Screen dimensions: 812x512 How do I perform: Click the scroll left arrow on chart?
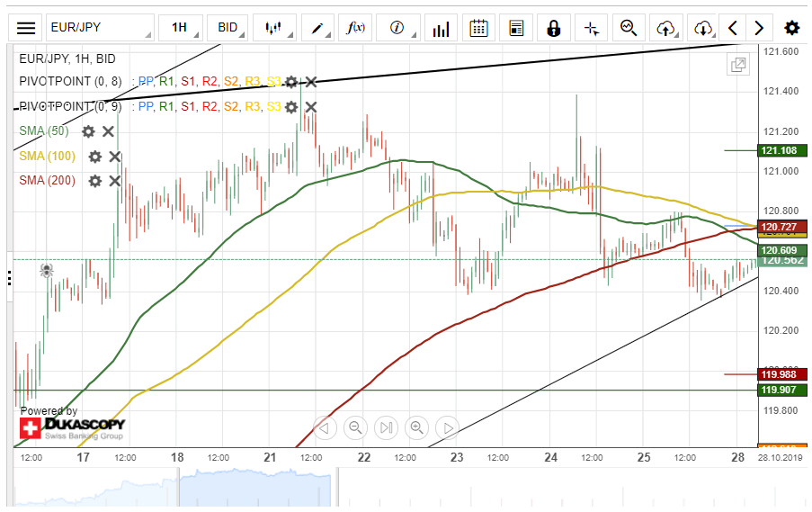[325, 427]
